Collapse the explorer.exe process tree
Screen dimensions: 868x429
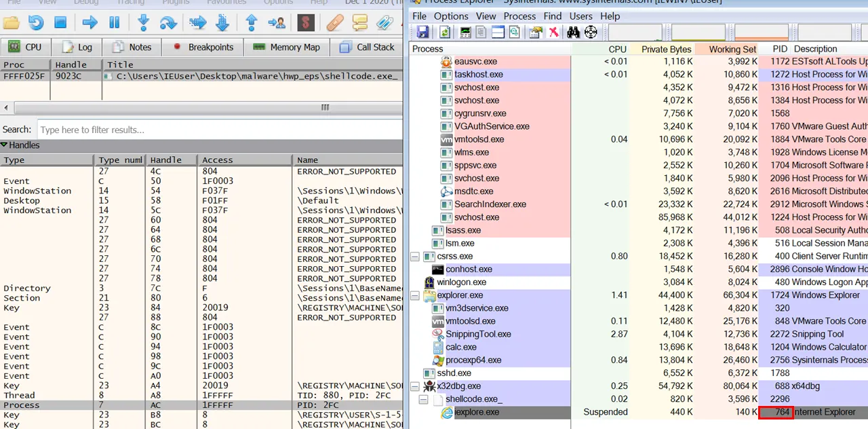[x=415, y=295]
